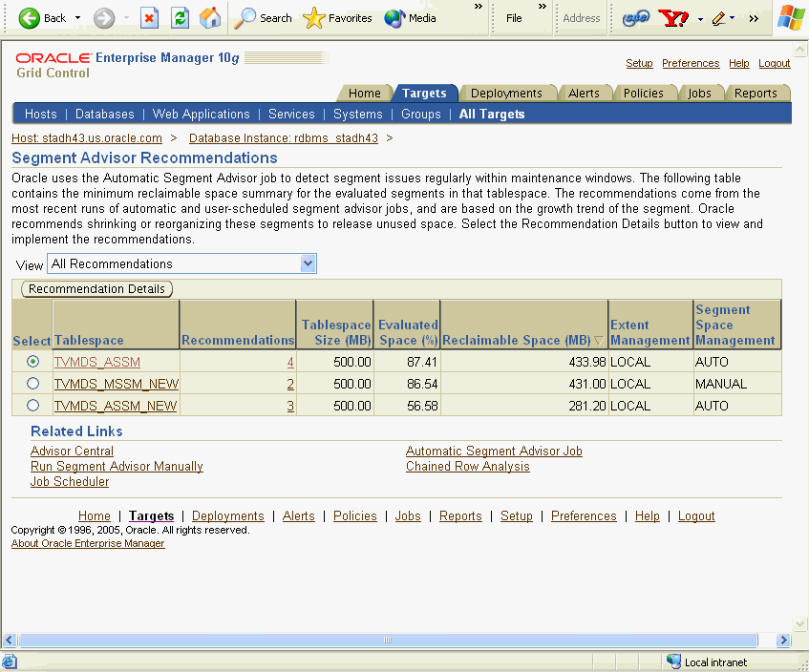
Task: Select the TVMDS_MSSM_NEW radio button
Action: 32,383
